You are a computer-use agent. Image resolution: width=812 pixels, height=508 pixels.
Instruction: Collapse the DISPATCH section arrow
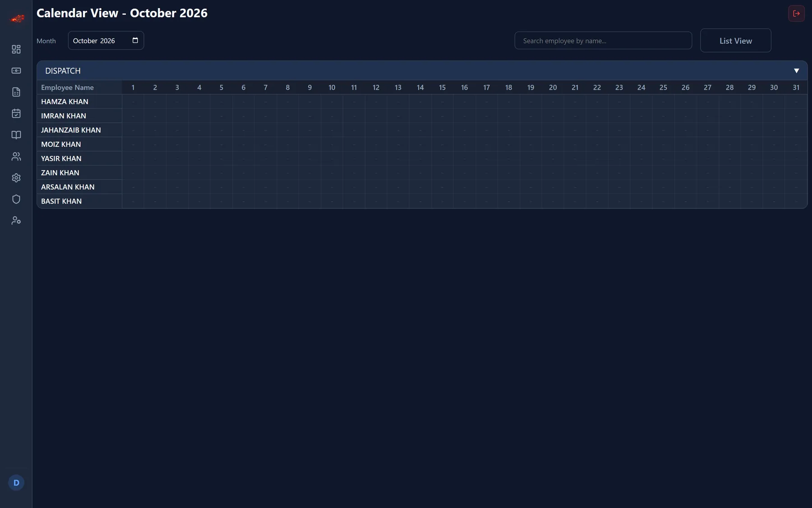796,71
